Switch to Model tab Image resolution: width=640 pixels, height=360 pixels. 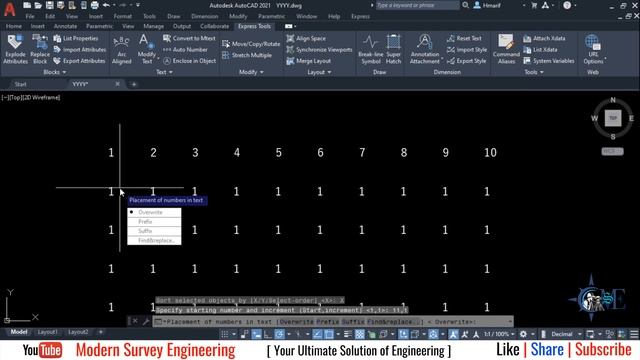[19, 332]
